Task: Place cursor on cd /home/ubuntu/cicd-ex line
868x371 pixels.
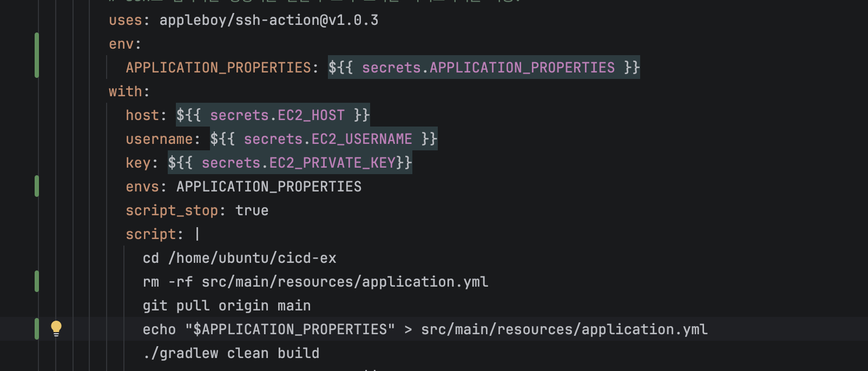Action: [x=239, y=258]
